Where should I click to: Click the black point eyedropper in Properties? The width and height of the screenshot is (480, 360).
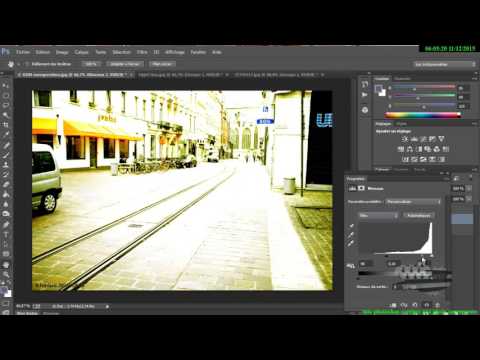[351, 226]
